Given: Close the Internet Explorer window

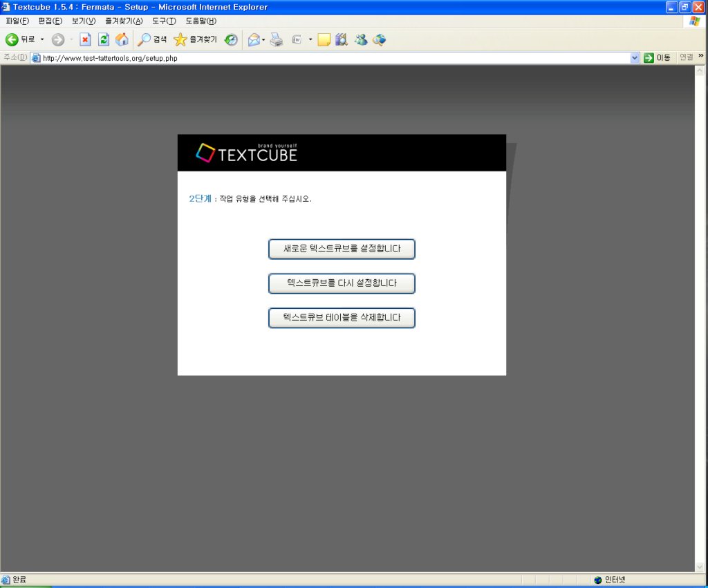Looking at the screenshot, I should point(698,7).
